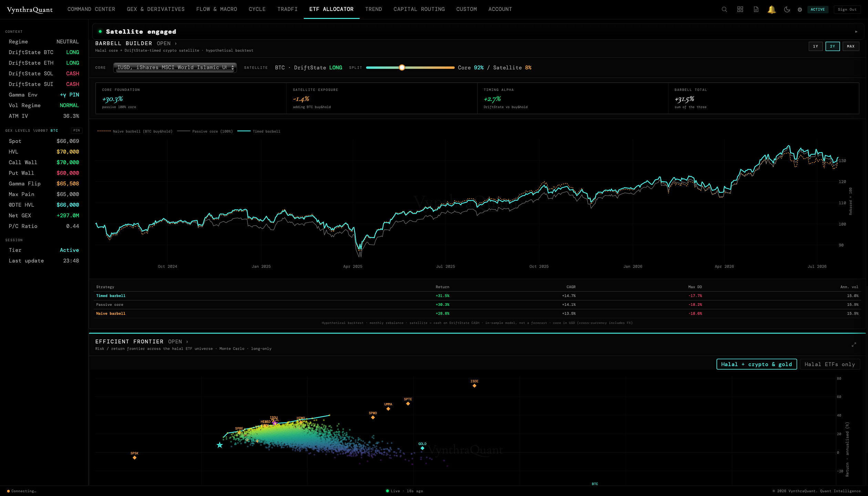Expand Efficient Frontier to fullscreen
The height and width of the screenshot is (496, 868).
[854, 344]
